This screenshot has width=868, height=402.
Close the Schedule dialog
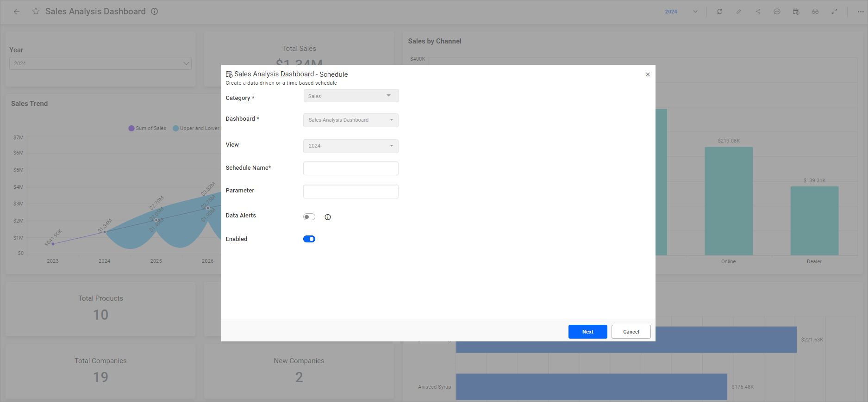[x=648, y=74]
